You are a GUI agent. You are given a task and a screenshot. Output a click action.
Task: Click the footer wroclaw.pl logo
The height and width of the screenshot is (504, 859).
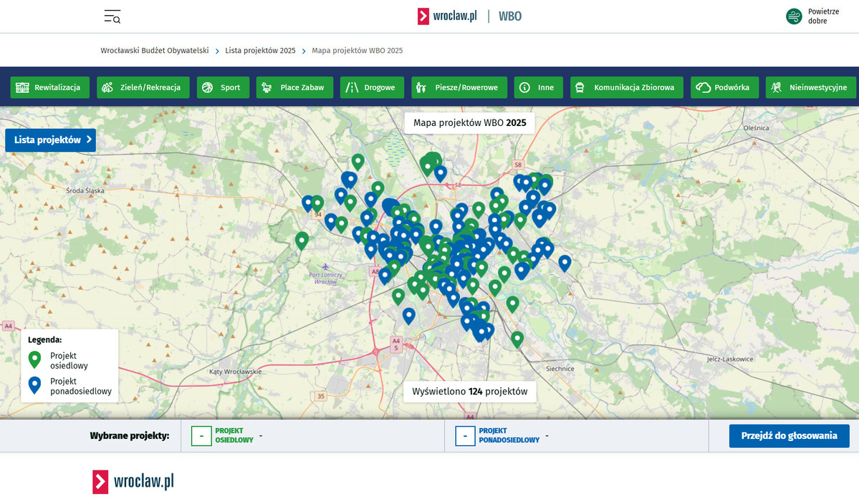(x=133, y=481)
